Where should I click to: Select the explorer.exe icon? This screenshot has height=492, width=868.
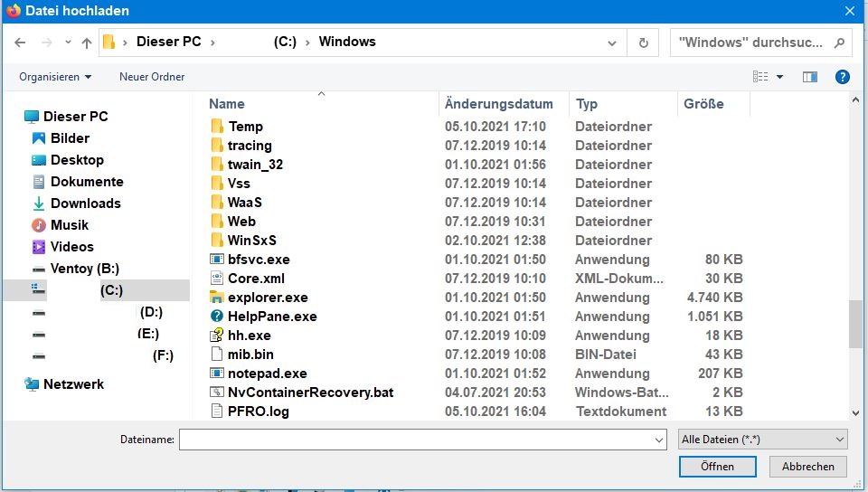pos(217,298)
